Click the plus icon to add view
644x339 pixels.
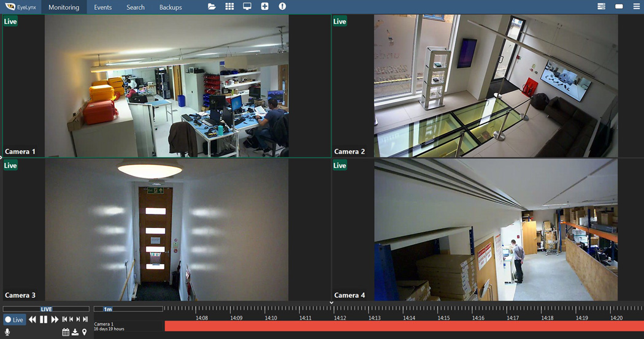265,7
